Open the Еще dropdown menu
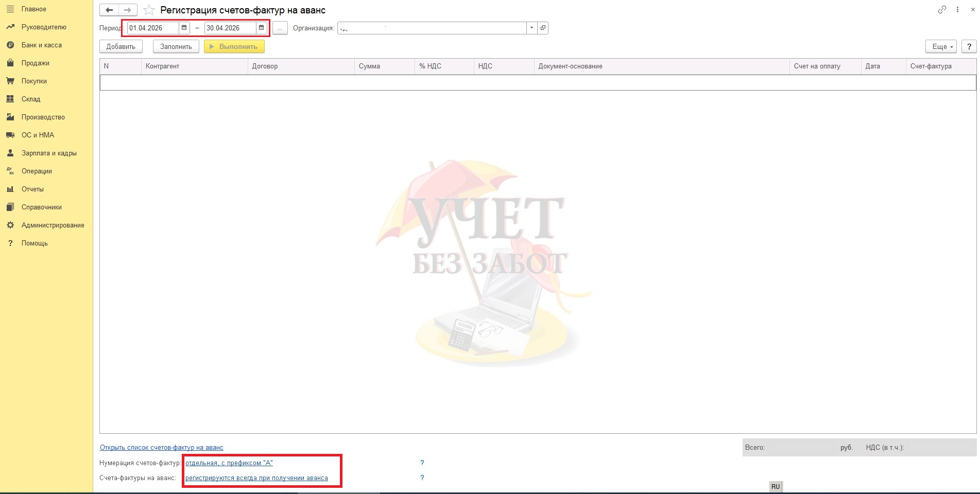This screenshot has height=494, width=980. (941, 46)
